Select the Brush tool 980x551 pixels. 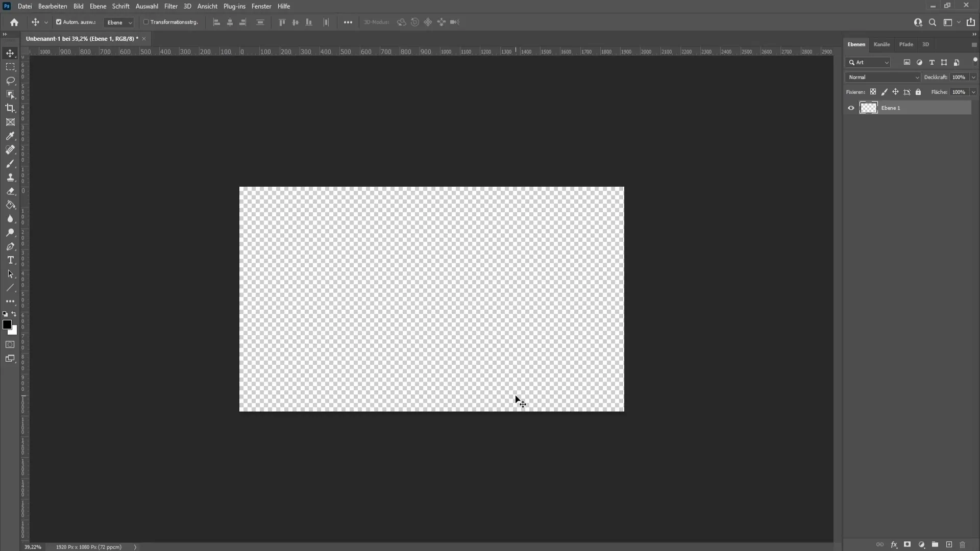point(10,163)
